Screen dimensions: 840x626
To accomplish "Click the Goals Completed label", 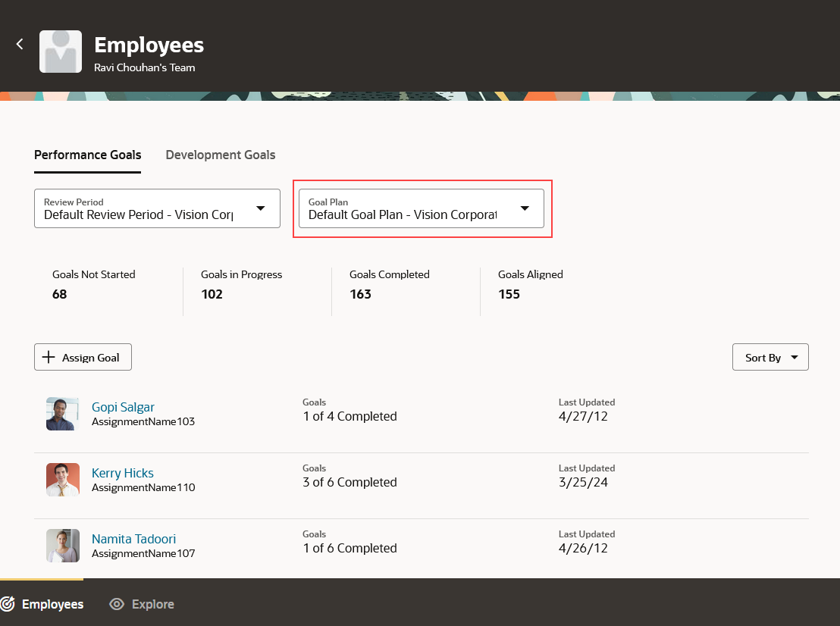I will pyautogui.click(x=390, y=274).
